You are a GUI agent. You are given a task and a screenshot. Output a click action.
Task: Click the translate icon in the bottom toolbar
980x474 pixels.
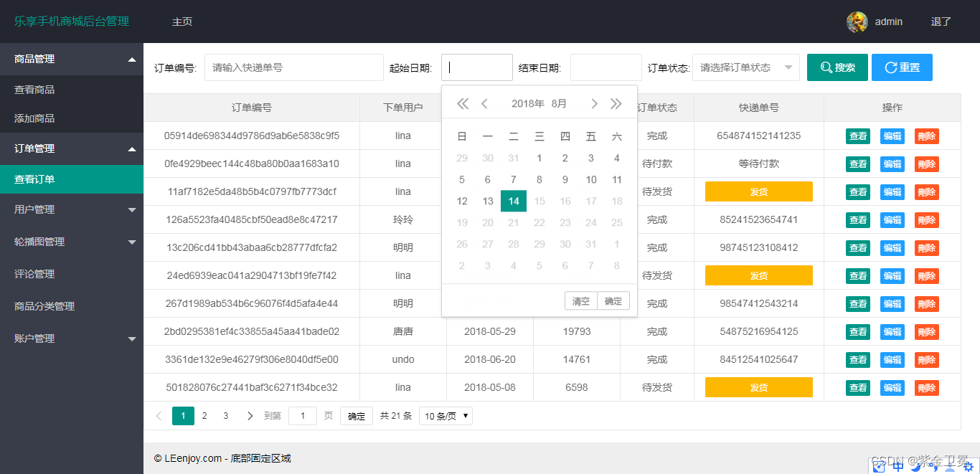coord(897,466)
